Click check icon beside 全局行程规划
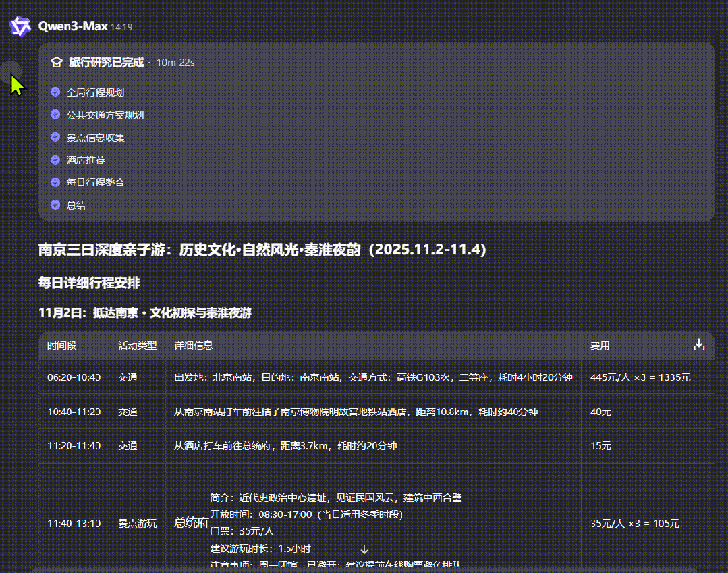The image size is (728, 573). click(x=55, y=92)
